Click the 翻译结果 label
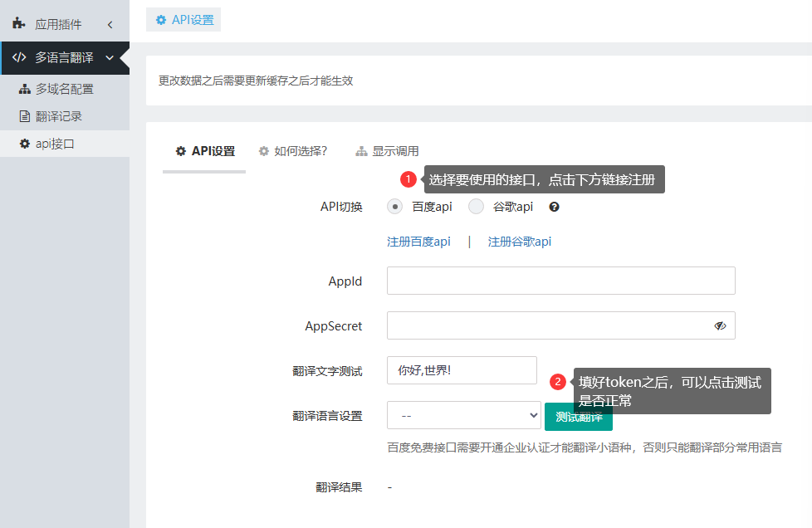This screenshot has height=528, width=812. (x=339, y=487)
